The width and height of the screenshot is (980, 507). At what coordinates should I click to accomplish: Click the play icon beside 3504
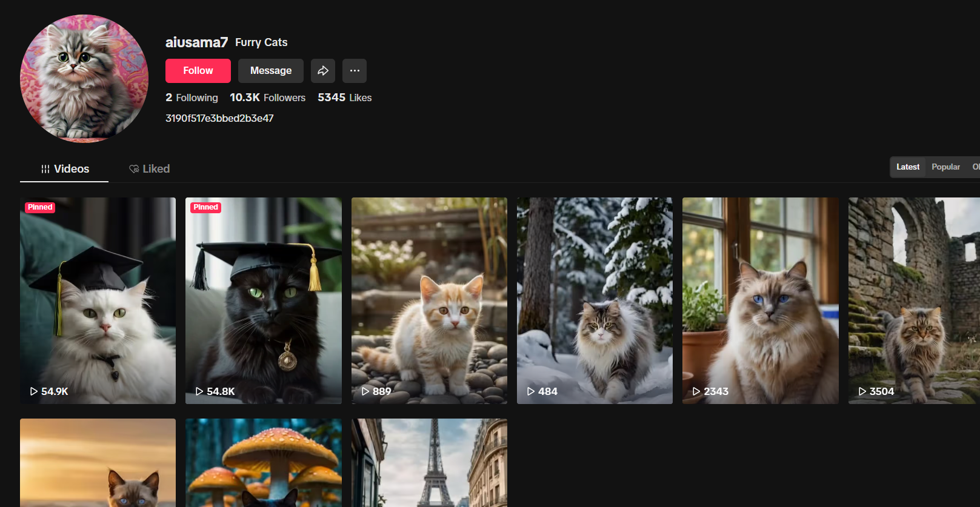(862, 391)
